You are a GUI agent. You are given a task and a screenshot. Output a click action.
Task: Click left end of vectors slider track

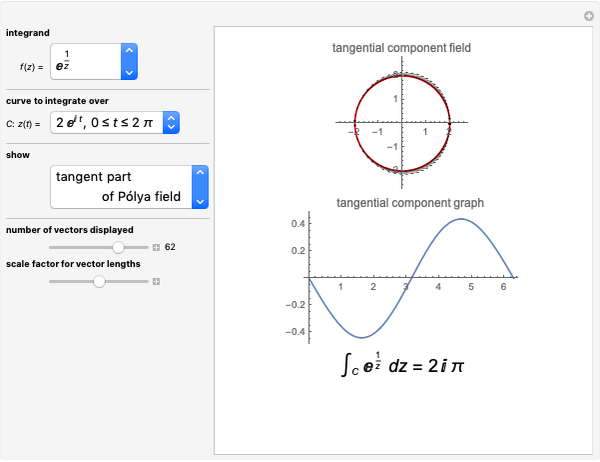tap(52, 246)
